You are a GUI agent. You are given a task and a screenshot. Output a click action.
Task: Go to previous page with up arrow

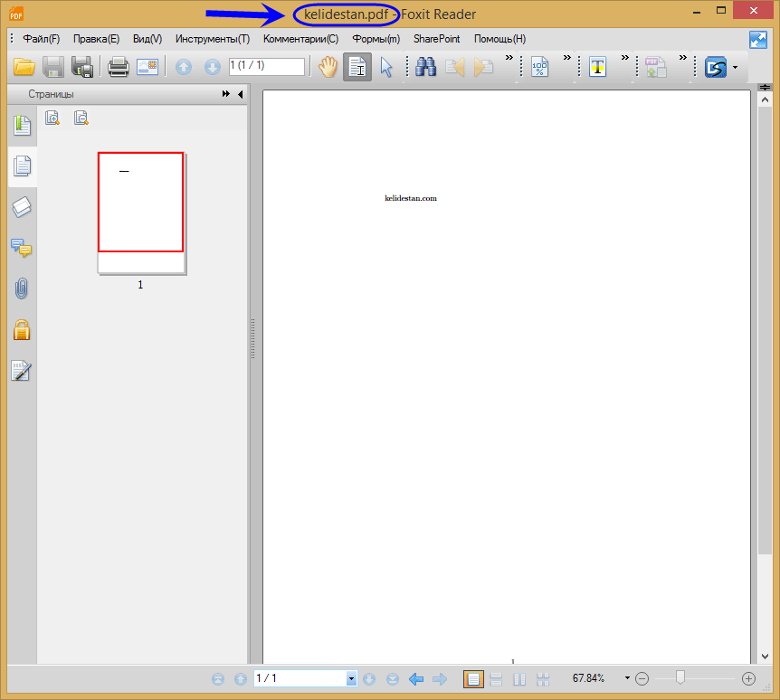(x=184, y=67)
